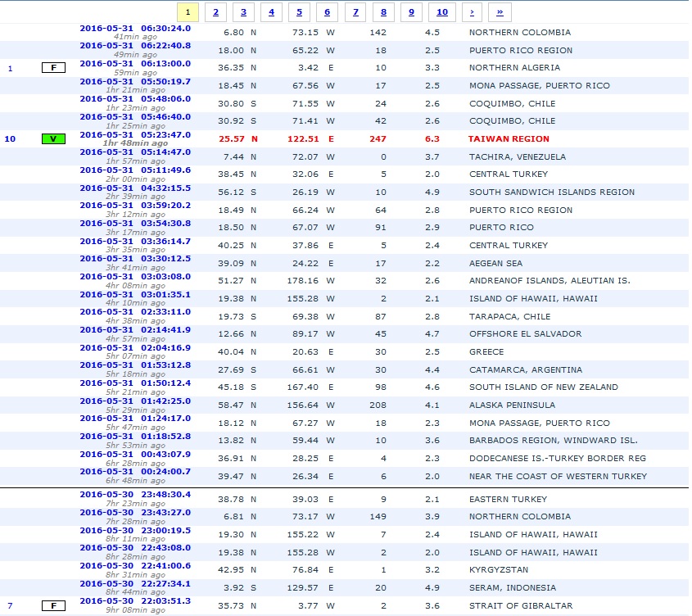Open page 2 of earthquake list
This screenshot has width=692, height=616.
coord(215,12)
